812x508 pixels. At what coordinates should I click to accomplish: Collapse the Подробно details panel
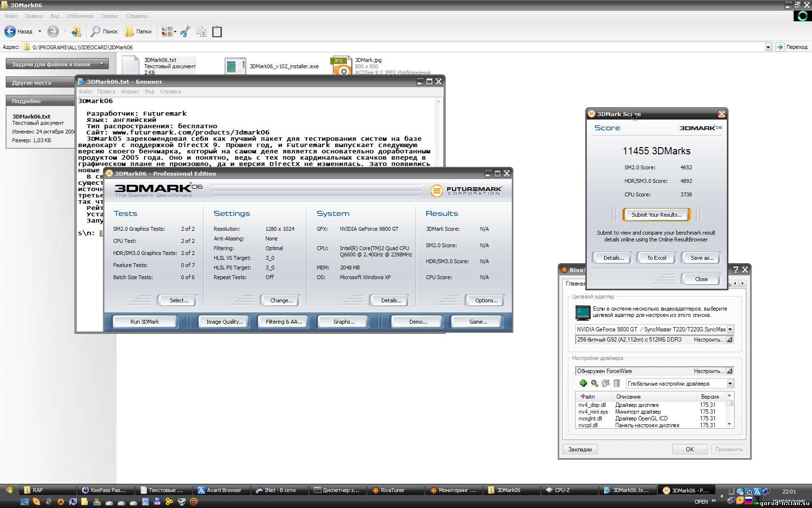40,101
